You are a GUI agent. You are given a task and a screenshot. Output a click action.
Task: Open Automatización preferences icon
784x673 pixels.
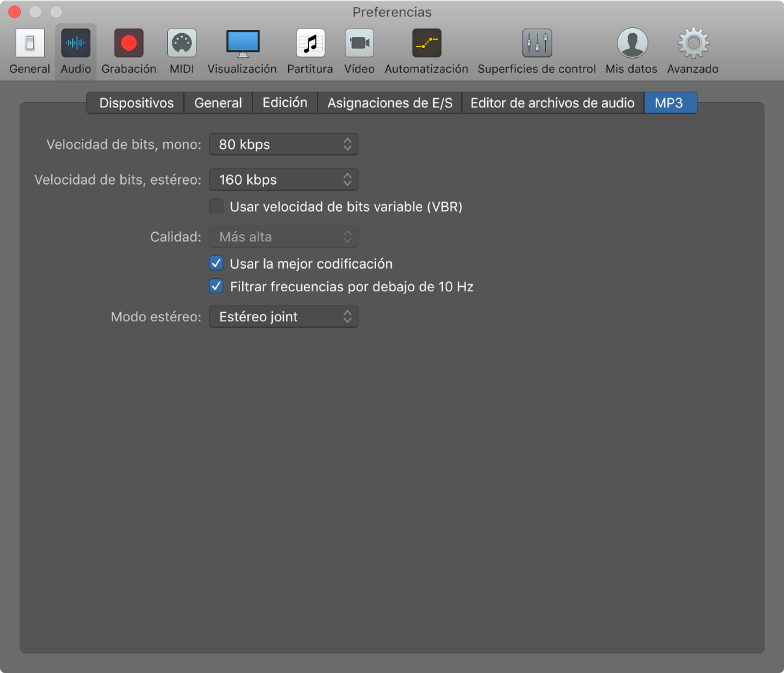pos(426,44)
